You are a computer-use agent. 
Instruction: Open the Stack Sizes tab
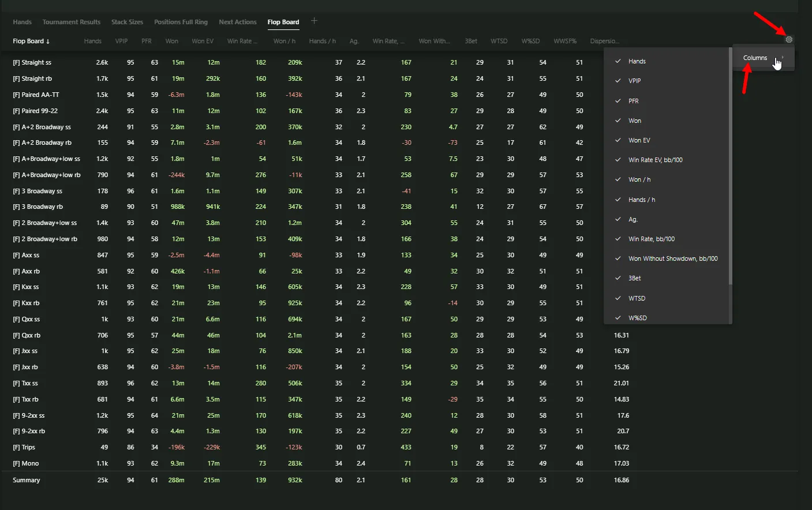127,22
